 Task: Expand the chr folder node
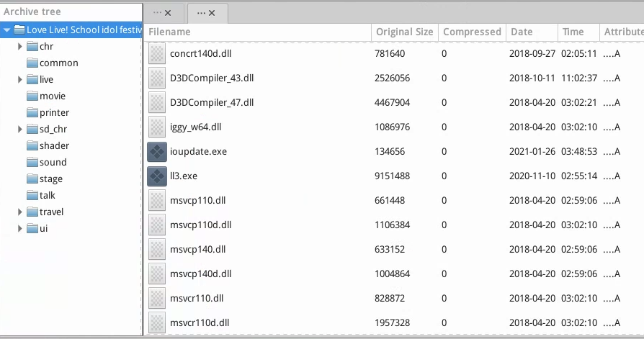[19, 46]
